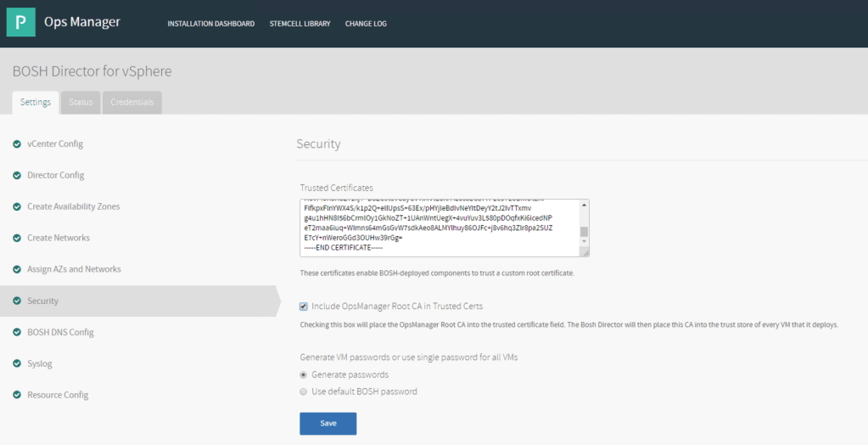Click checkmark icon beside Assign AZs and Networks
This screenshot has width=868, height=445.
17,269
